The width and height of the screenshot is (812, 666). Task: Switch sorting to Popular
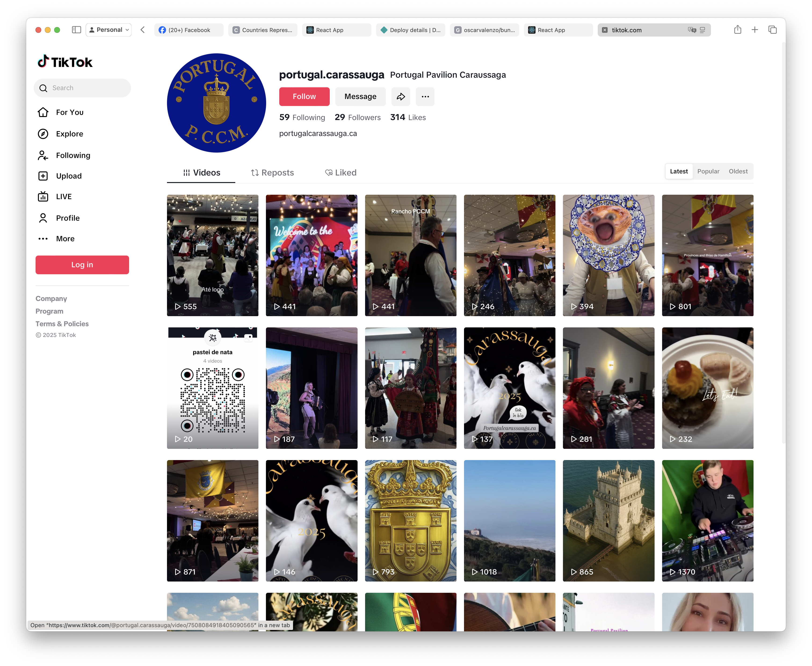point(708,171)
